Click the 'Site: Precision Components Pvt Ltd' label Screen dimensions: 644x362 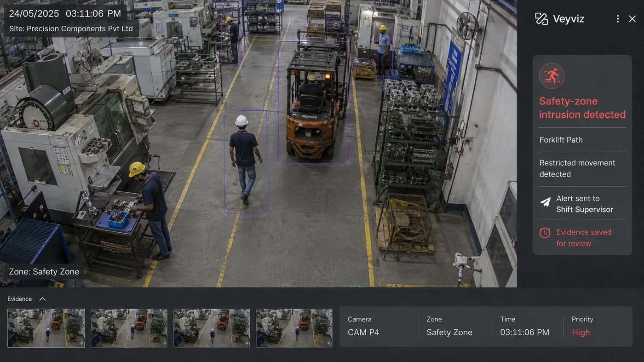pos(71,29)
